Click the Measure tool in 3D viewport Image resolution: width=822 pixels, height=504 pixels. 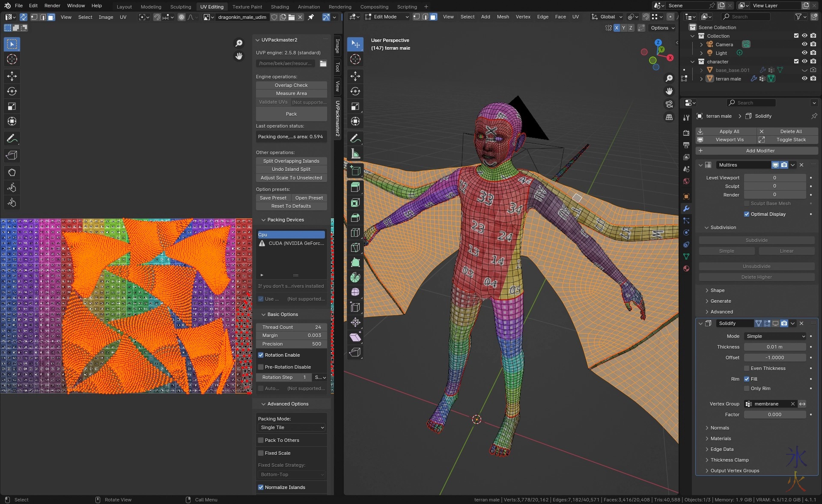[355, 154]
